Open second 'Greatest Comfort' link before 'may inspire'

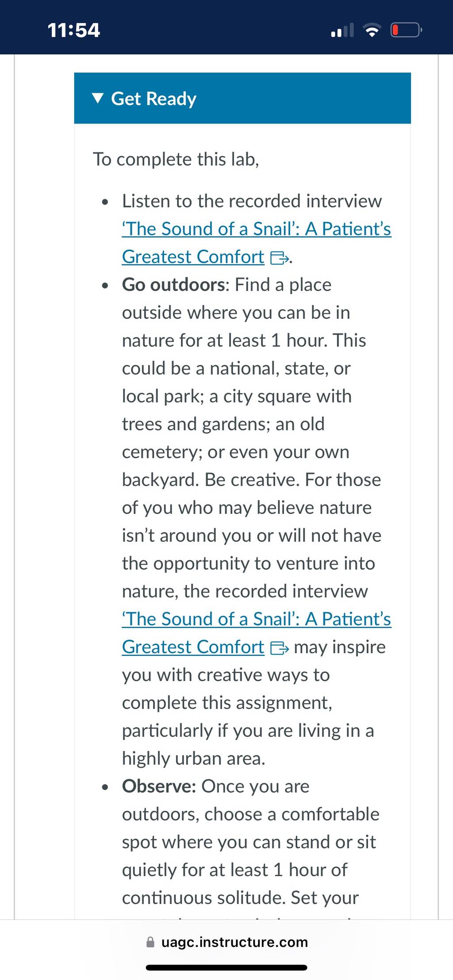click(193, 647)
